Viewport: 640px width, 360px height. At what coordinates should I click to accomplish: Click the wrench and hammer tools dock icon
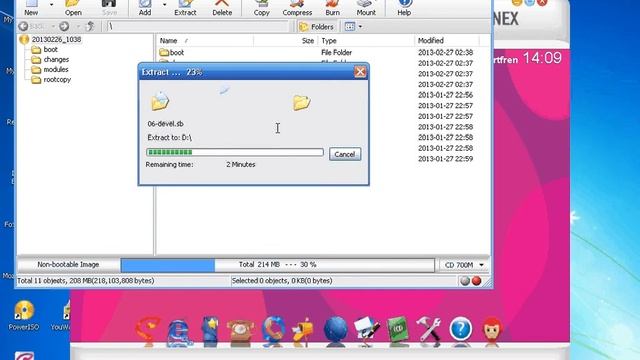pos(429,330)
